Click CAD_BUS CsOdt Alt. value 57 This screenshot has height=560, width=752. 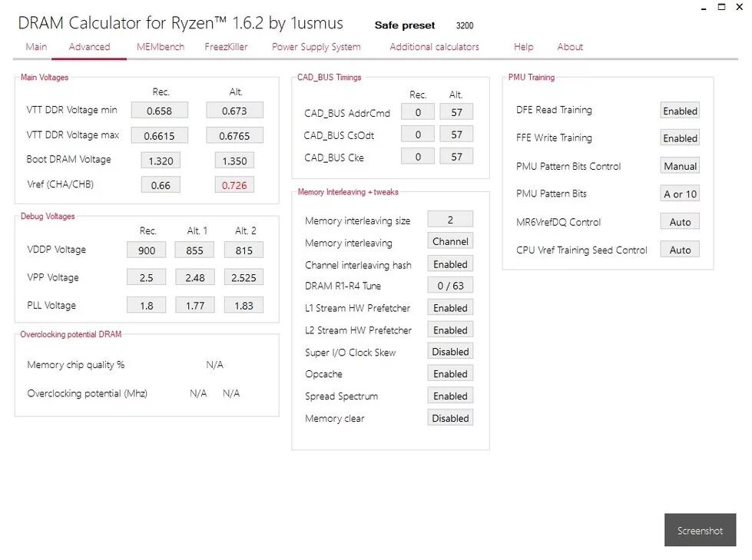[x=456, y=134]
